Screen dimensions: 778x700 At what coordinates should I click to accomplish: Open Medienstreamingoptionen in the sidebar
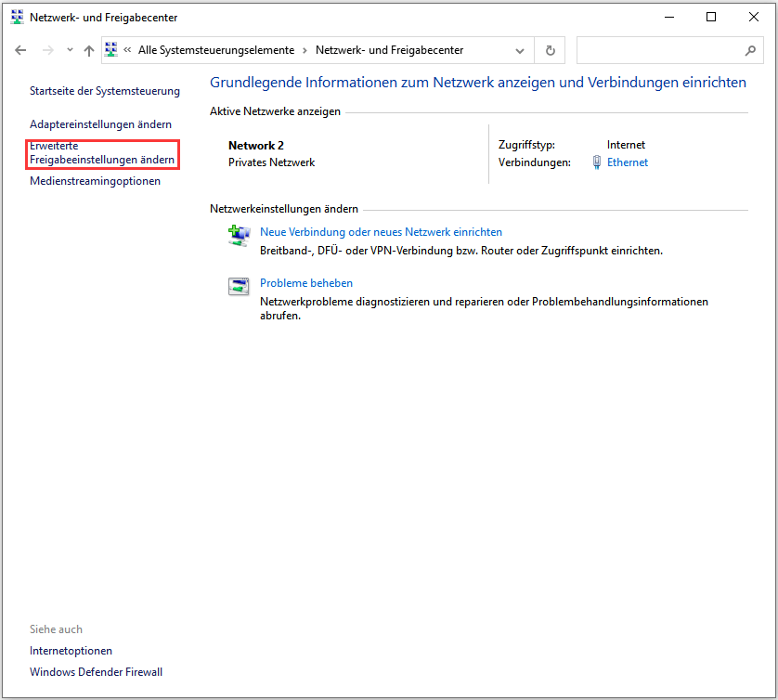95,181
